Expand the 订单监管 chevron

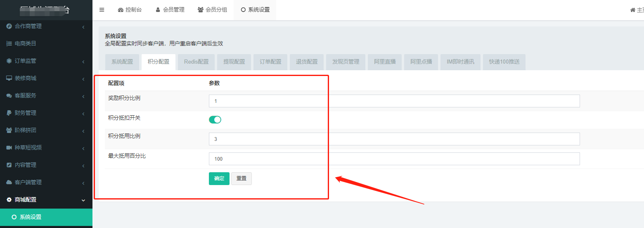pos(83,62)
